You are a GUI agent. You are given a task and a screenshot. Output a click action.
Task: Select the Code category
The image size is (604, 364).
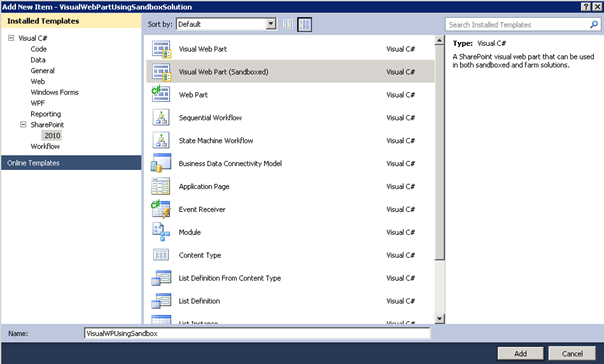39,49
